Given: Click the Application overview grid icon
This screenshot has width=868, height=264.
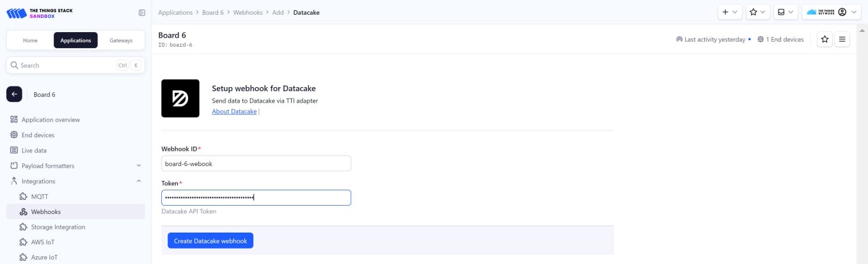Looking at the screenshot, I should pyautogui.click(x=14, y=120).
